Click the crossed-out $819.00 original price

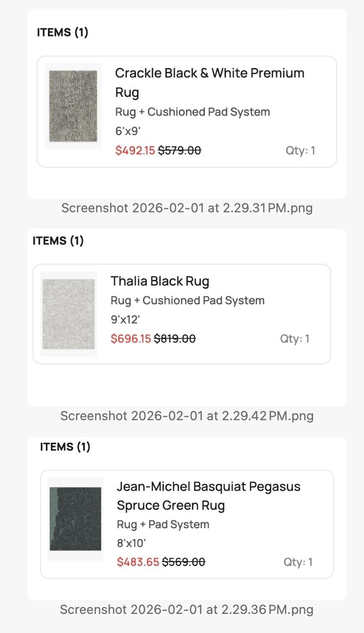[x=175, y=339]
